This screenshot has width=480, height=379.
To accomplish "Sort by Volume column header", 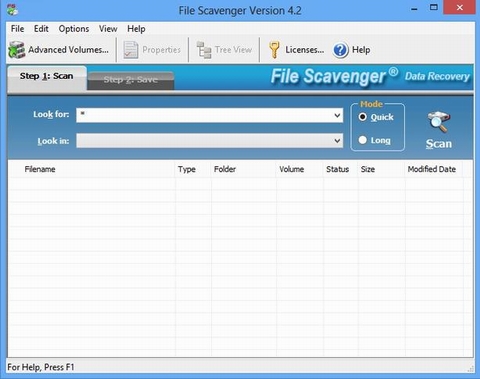I will click(x=300, y=169).
